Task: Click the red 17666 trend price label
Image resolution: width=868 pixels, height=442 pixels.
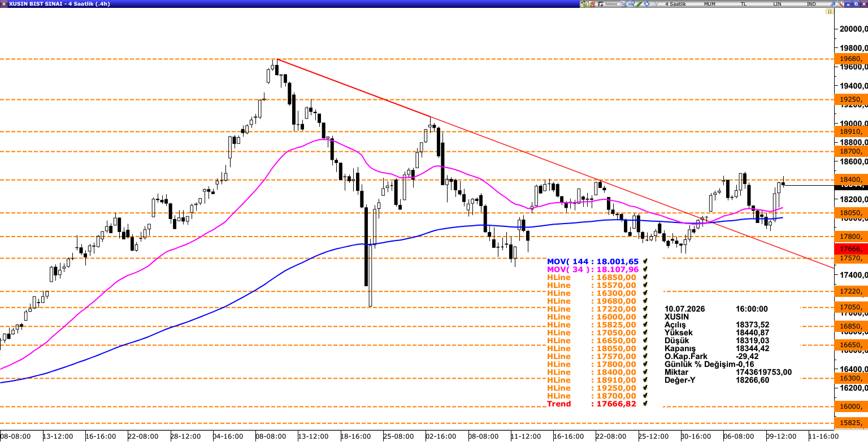Action: click(x=850, y=249)
